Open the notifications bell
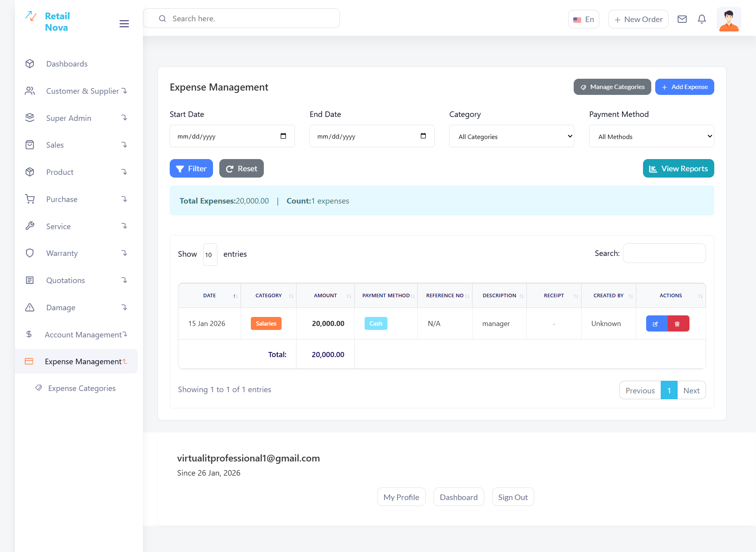Image resolution: width=756 pixels, height=552 pixels. [x=702, y=19]
